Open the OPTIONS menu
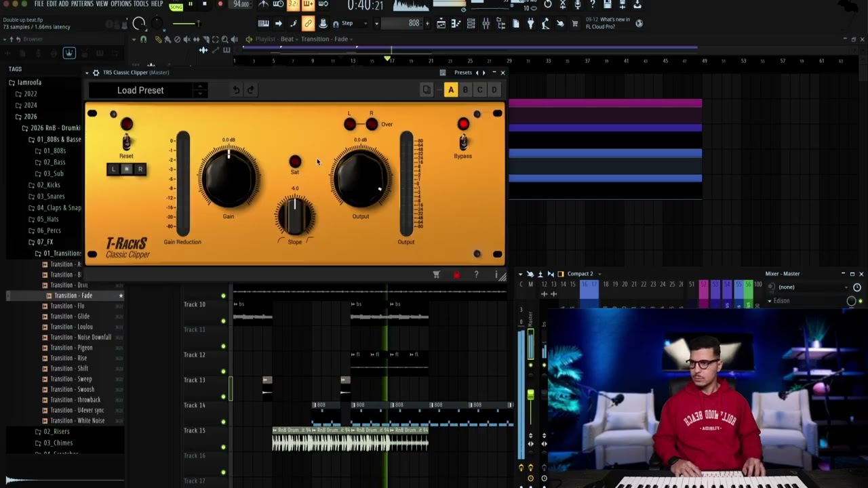Viewport: 868px width, 488px height. (x=121, y=4)
